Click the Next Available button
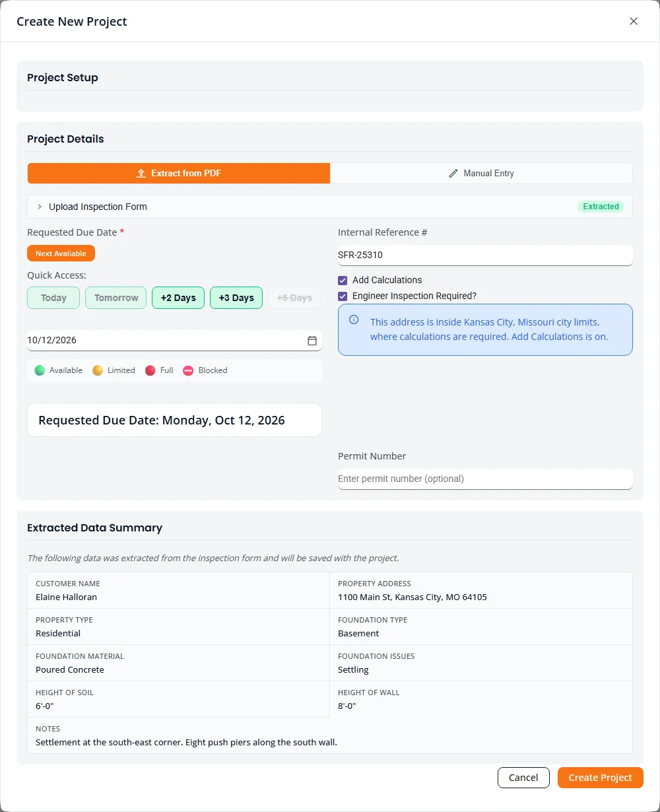This screenshot has height=812, width=660. tap(61, 254)
